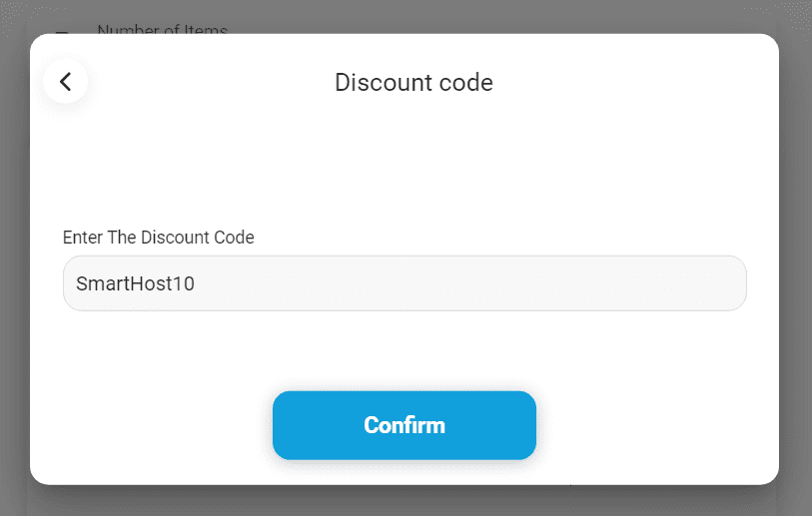812x516 pixels.
Task: Click the heading text Discount code
Action: (413, 82)
